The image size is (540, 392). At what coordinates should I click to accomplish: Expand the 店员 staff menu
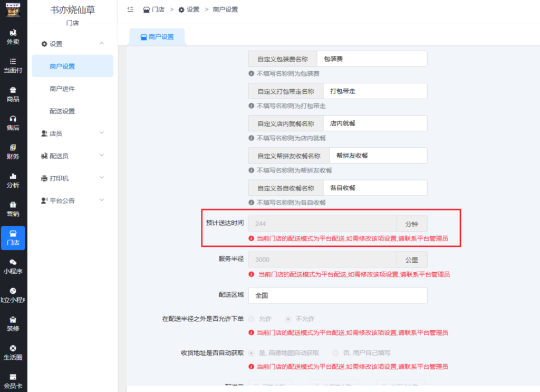click(72, 133)
